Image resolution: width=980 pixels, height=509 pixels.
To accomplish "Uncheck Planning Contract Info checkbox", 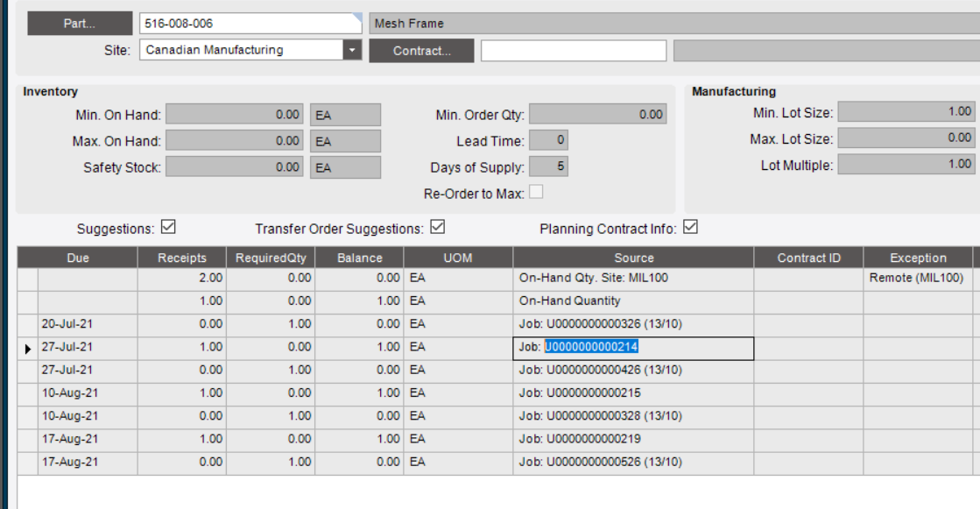I will 690,228.
